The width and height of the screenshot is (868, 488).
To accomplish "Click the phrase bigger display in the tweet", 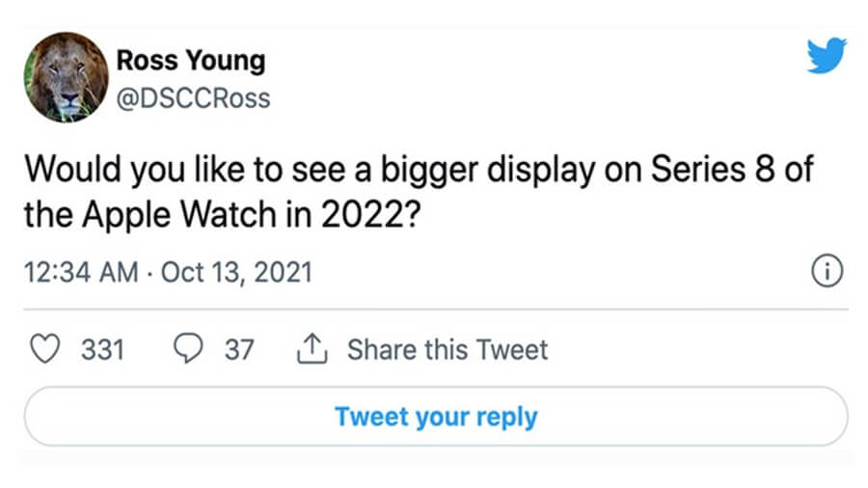I will click(461, 172).
